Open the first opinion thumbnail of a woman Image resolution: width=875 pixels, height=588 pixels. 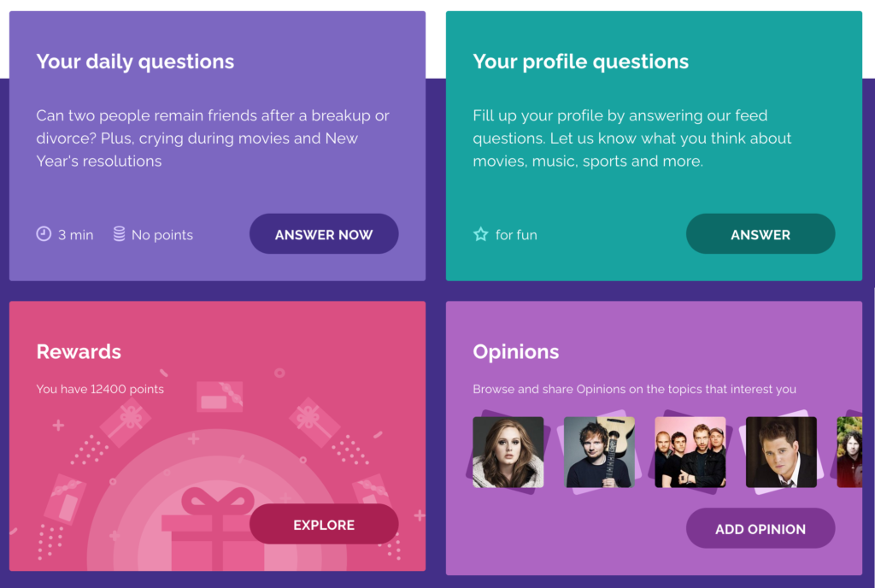[x=508, y=452]
